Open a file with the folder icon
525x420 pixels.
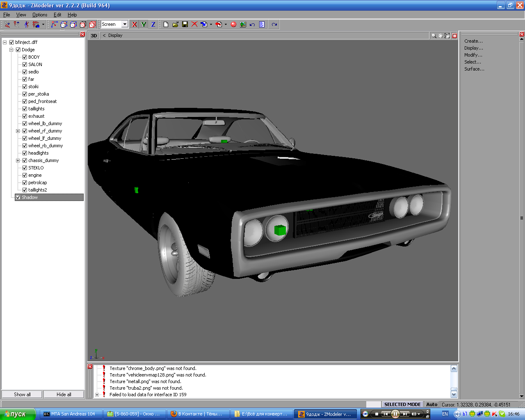(176, 25)
